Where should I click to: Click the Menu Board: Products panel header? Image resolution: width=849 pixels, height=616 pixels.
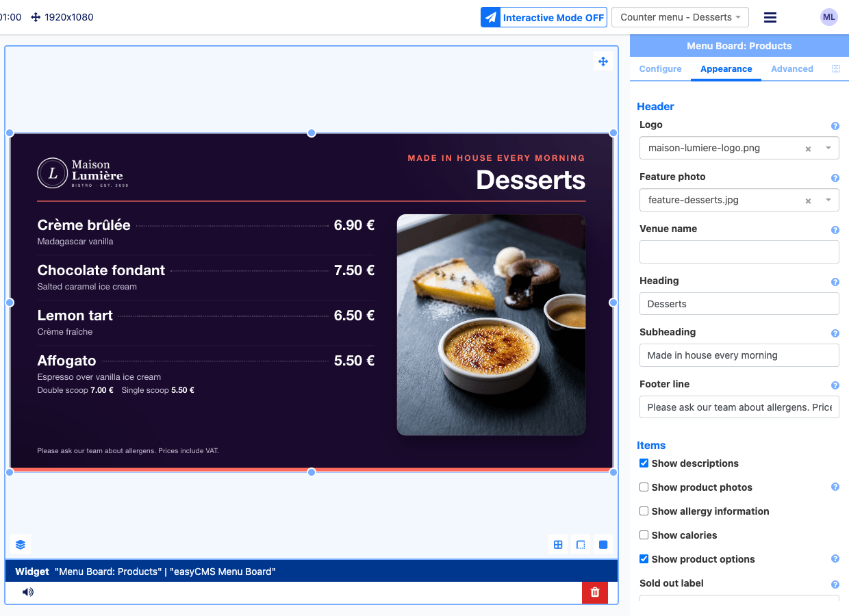coord(739,46)
